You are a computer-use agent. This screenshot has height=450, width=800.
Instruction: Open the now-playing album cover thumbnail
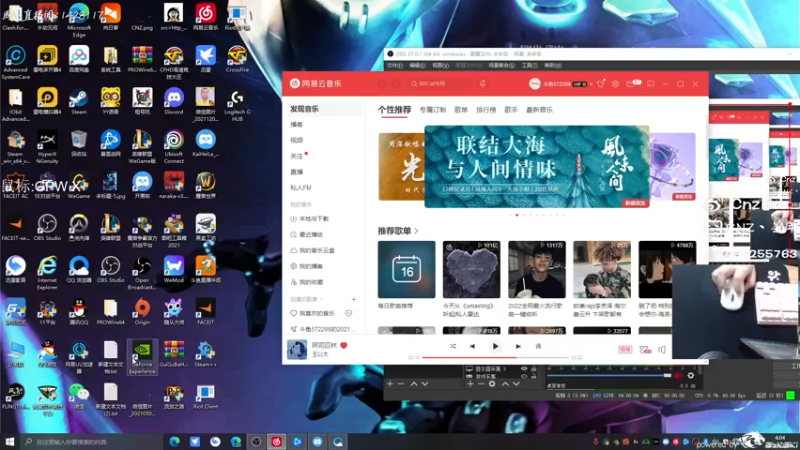[x=297, y=349]
